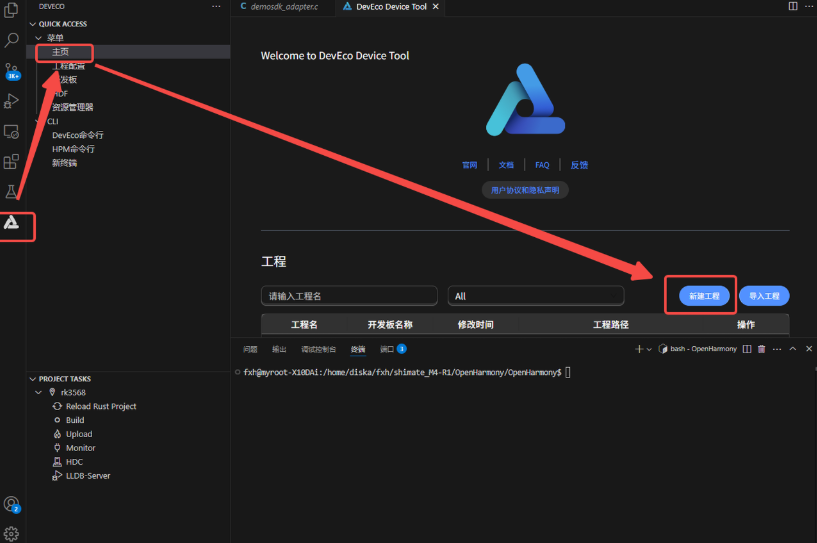This screenshot has height=543, width=817.
Task: Collapse the rk3568 project tree node
Action: [x=39, y=393]
